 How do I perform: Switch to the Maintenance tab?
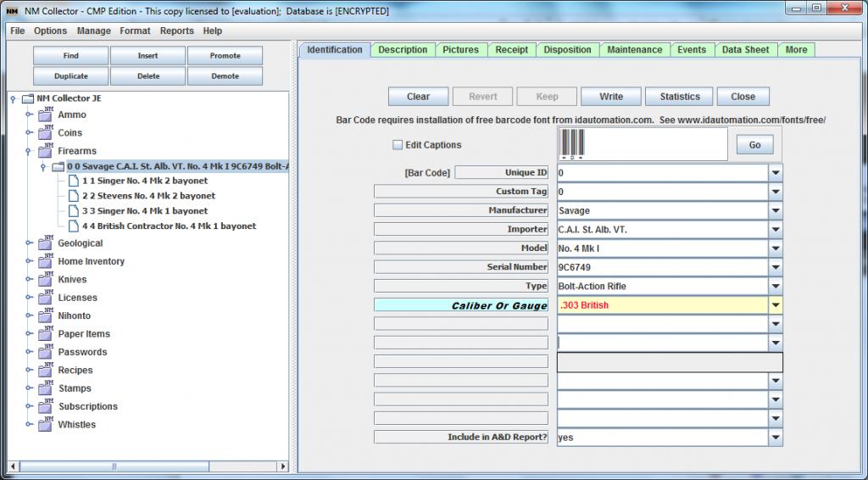click(x=634, y=50)
